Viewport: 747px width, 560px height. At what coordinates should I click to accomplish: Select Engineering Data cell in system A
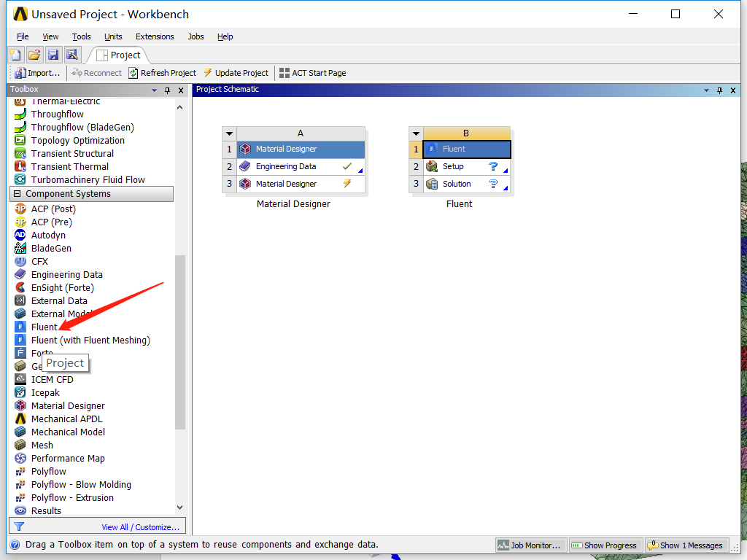pyautogui.click(x=301, y=167)
